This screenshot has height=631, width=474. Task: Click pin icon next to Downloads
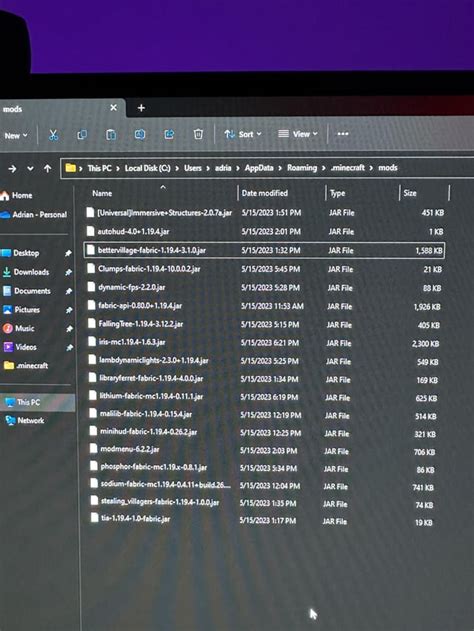68,272
